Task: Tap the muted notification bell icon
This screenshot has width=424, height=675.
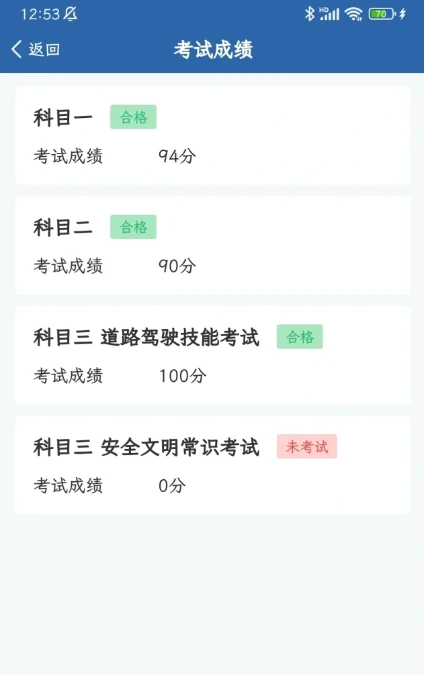Action: pos(71,14)
